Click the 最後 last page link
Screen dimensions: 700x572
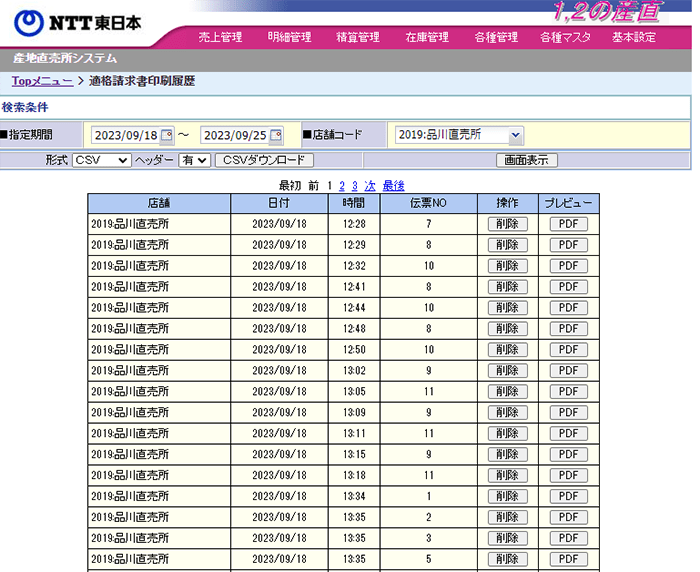tap(393, 186)
